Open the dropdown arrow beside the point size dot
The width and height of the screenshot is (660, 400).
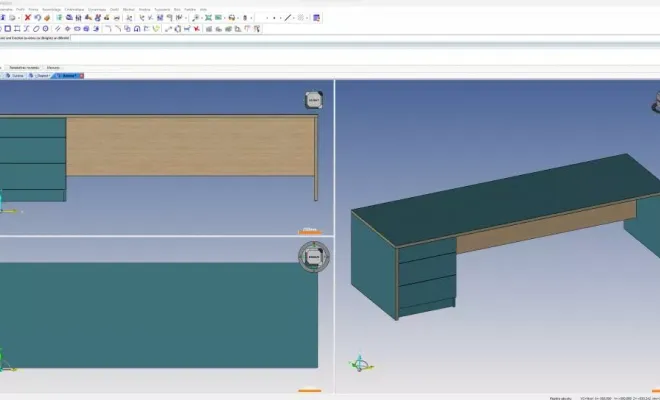(x=280, y=18)
